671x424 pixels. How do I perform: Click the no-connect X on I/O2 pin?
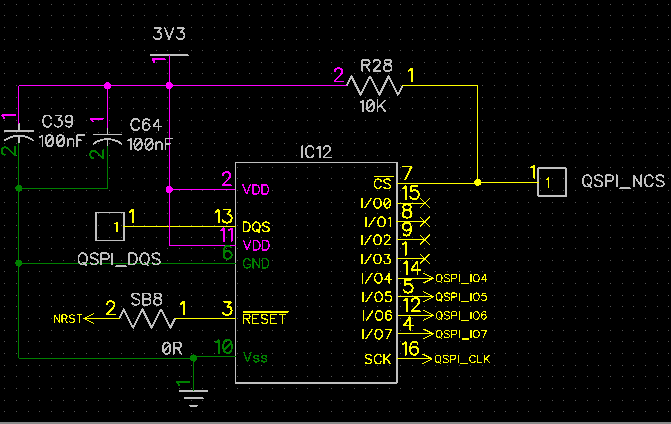point(425,240)
